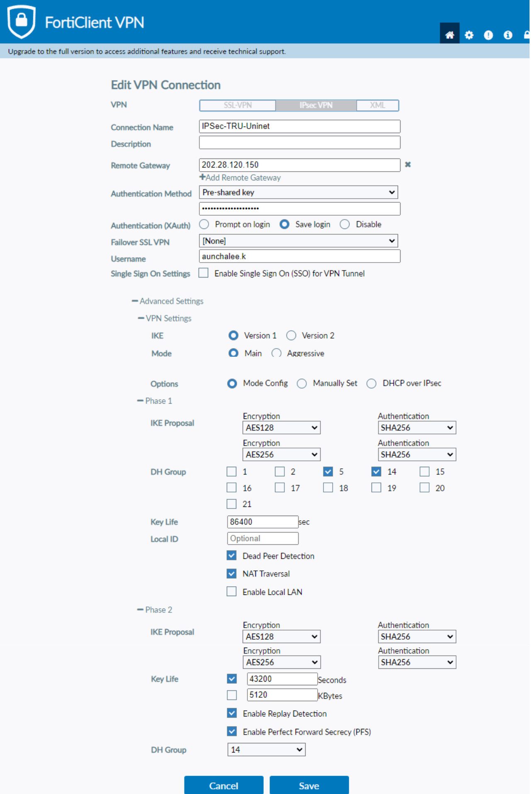
Task: Check DH Group 2 checkbox
Action: (280, 472)
